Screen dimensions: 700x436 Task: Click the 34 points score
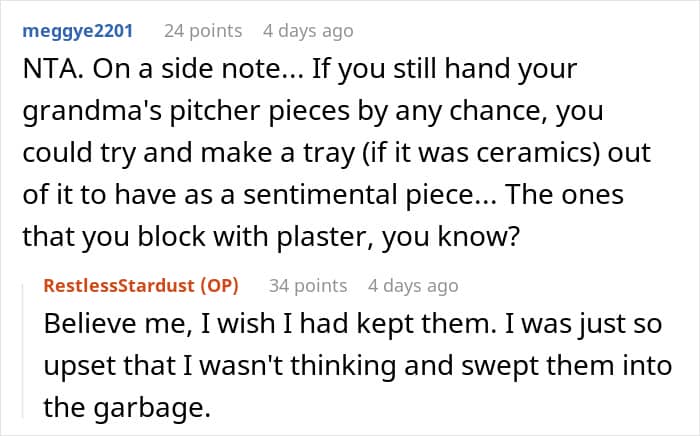click(x=308, y=286)
